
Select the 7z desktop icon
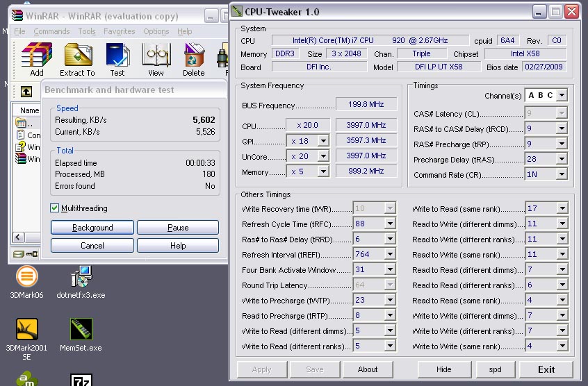[81, 380]
